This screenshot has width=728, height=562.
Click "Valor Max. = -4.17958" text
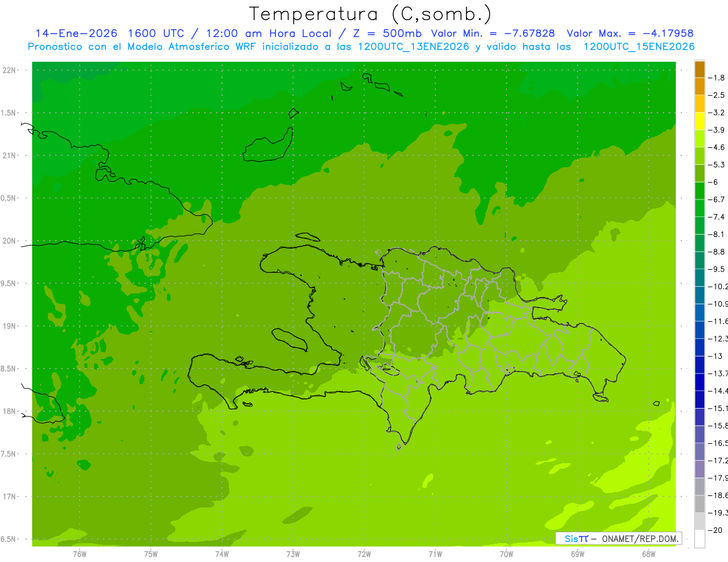coord(630,33)
